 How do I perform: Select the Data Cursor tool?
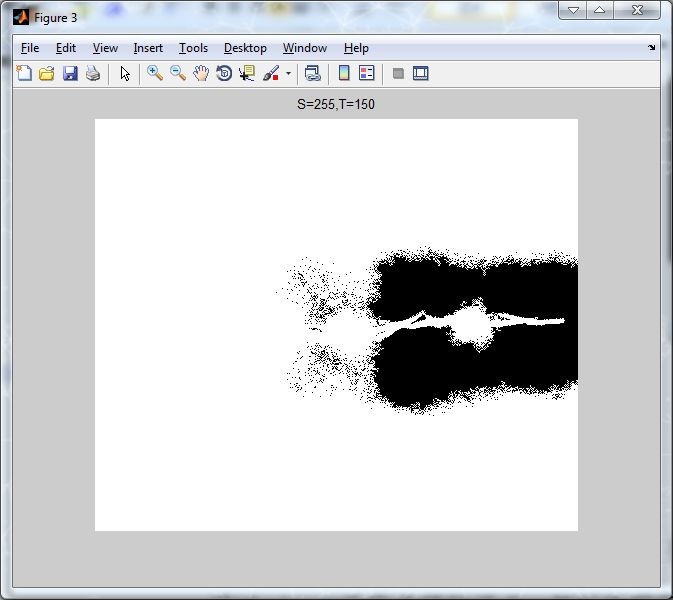point(247,73)
